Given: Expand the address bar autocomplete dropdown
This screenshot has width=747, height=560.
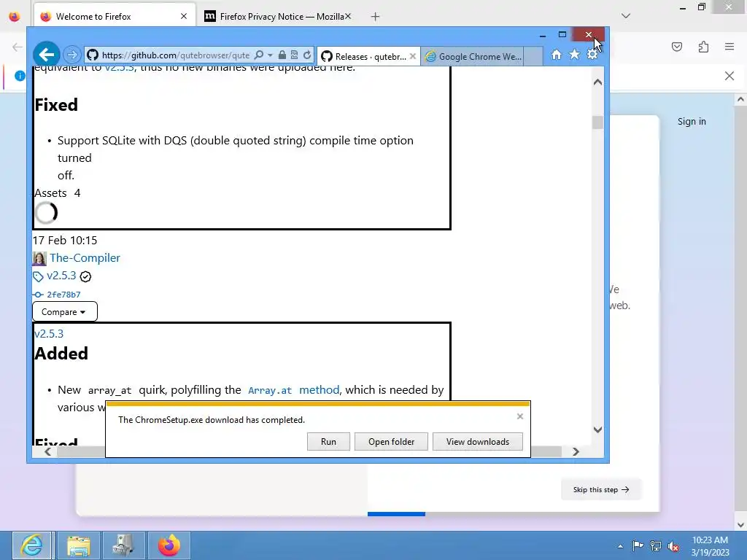Looking at the screenshot, I should pyautogui.click(x=270, y=55).
